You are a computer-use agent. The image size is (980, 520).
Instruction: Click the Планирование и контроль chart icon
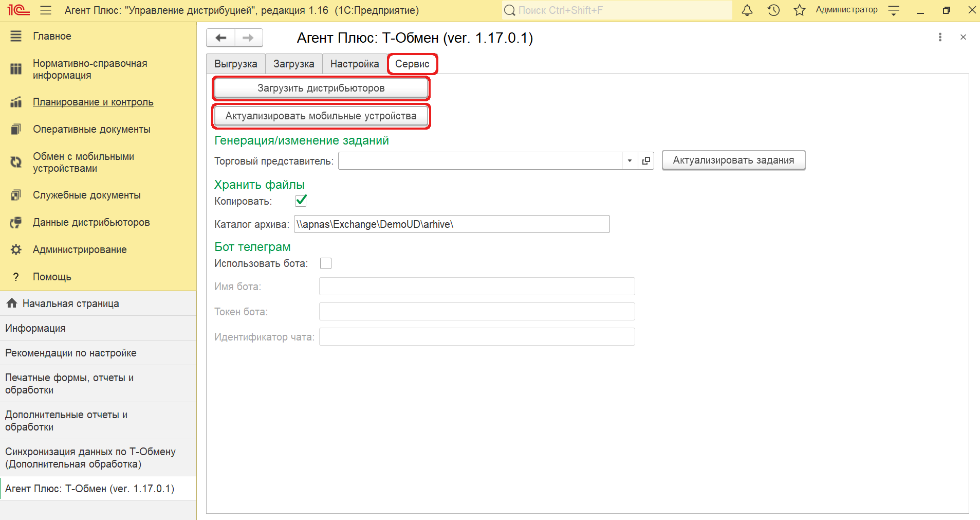pyautogui.click(x=16, y=102)
